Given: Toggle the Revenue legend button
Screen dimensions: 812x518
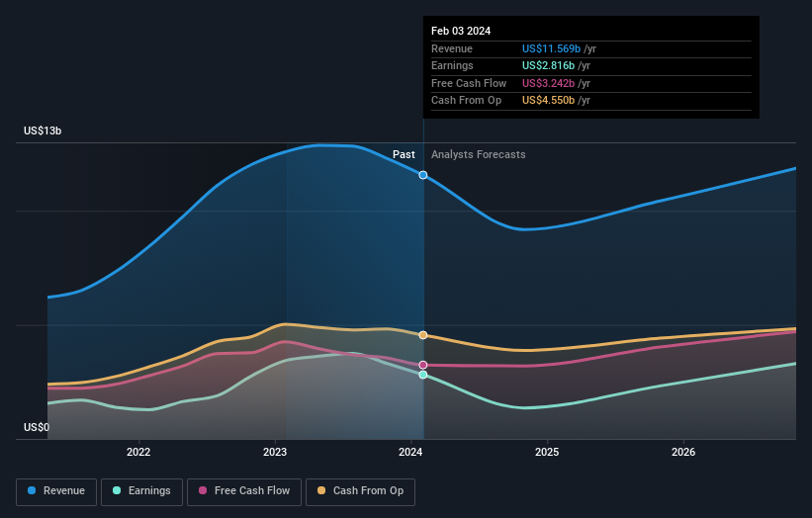Looking at the screenshot, I should (56, 491).
